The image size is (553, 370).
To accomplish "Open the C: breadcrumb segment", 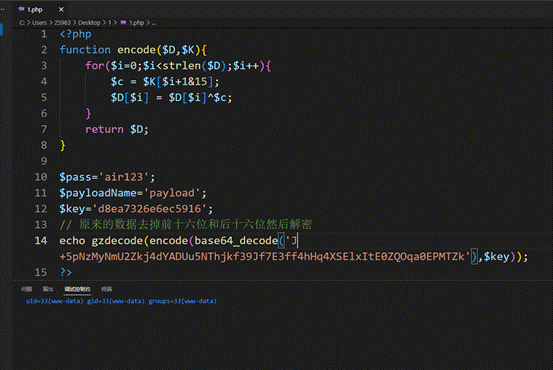I will [x=22, y=23].
